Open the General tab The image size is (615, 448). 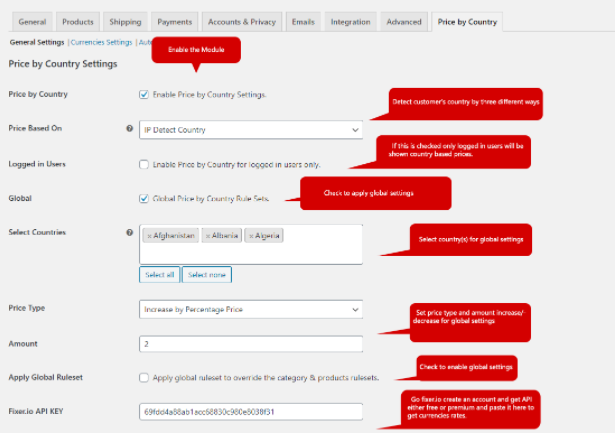tap(32, 22)
